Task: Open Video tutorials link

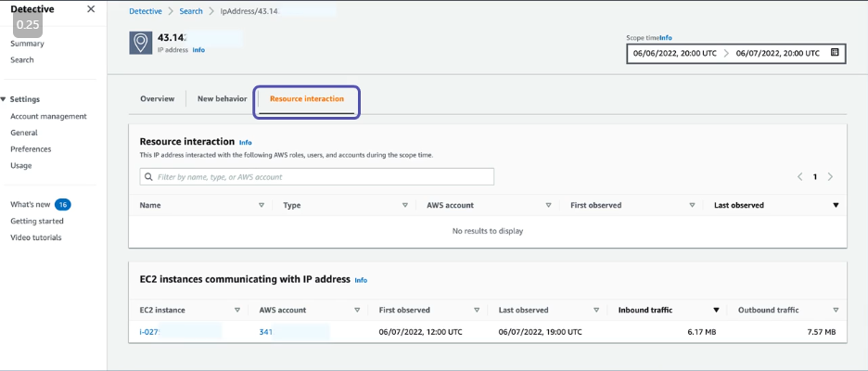Action: (36, 237)
